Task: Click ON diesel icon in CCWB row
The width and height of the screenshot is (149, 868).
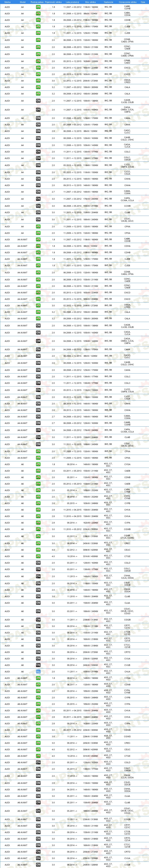Action: point(38,206)
